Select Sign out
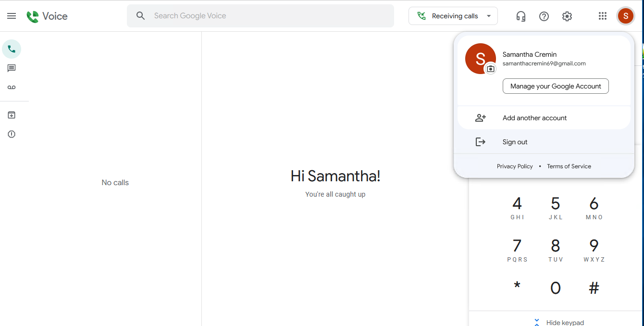 pyautogui.click(x=544, y=142)
